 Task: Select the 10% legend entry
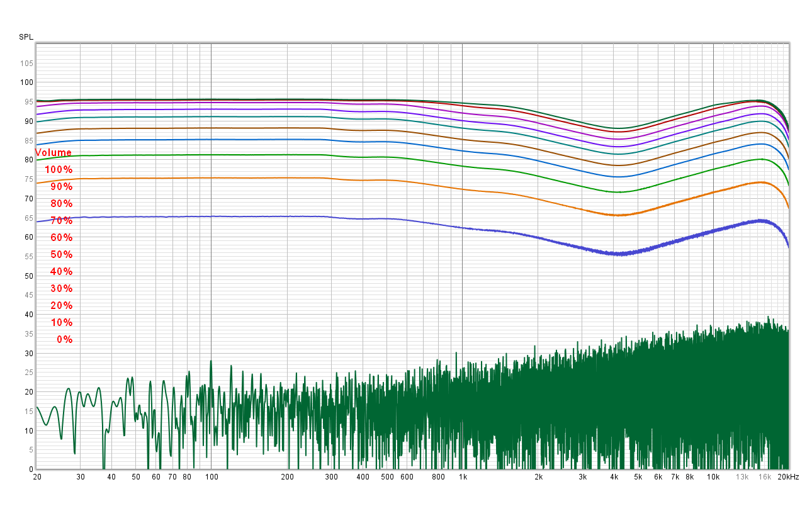tap(61, 323)
